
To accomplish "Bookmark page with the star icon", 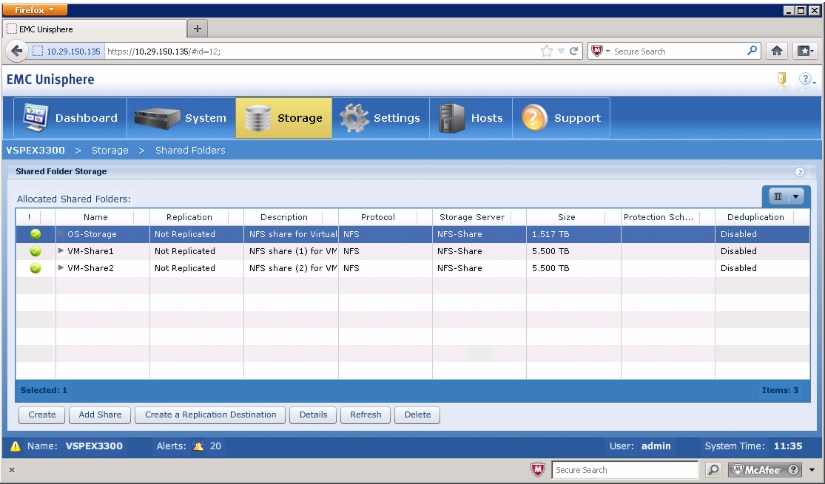I will (547, 51).
